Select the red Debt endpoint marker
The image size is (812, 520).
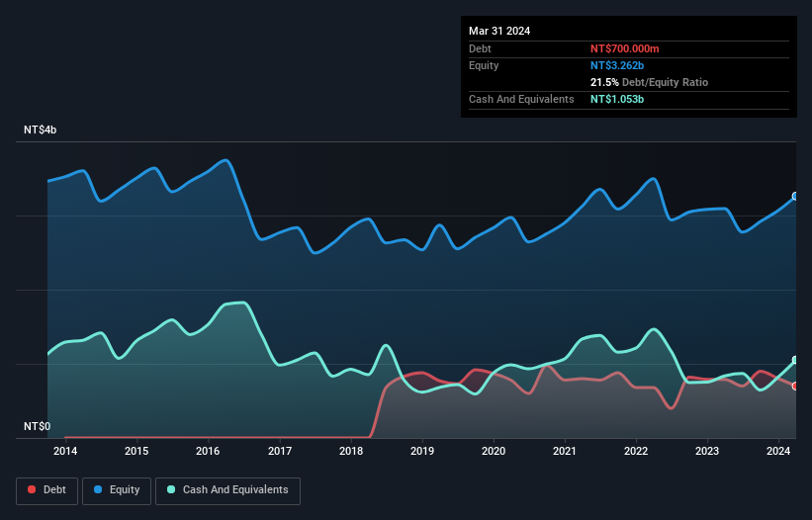(795, 386)
